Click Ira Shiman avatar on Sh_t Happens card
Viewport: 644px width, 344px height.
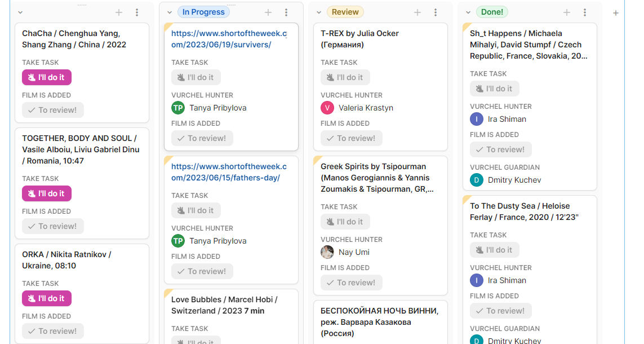point(477,119)
